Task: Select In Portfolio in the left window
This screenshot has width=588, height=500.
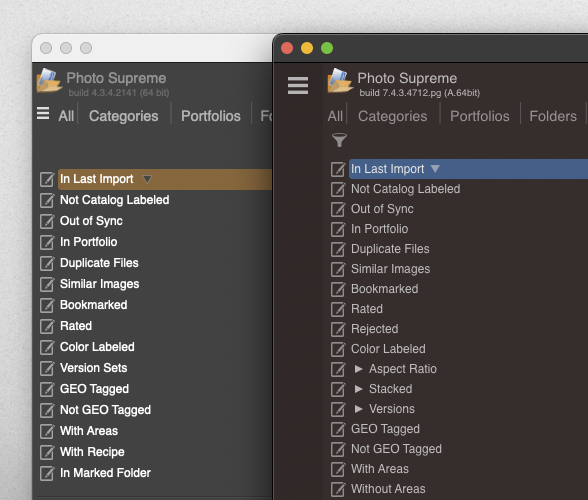Action: [89, 242]
